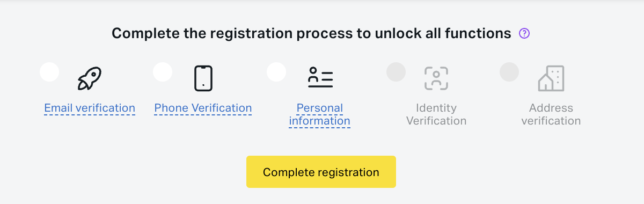The width and height of the screenshot is (644, 204).
Task: Toggle the status circle beside the phone icon
Action: click(163, 72)
